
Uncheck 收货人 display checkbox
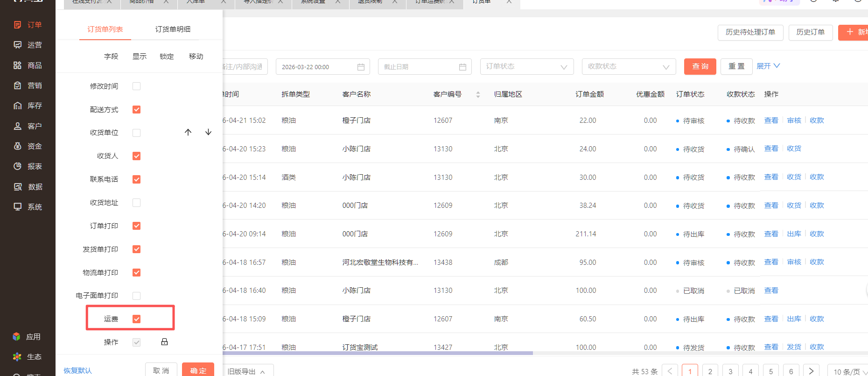pyautogui.click(x=136, y=156)
